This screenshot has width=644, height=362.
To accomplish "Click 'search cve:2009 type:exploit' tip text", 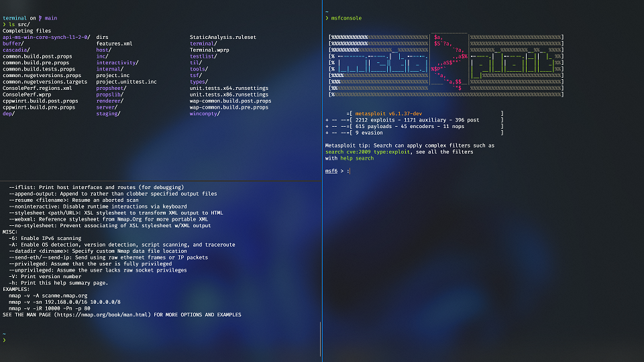I will tap(368, 152).
